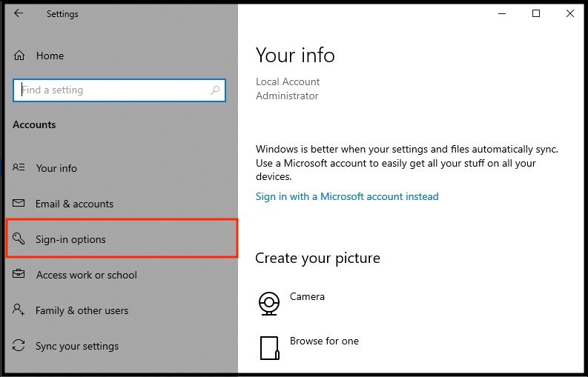Click the magnifier icon in search box
Viewport: 588px width, 377px height.
(x=215, y=90)
